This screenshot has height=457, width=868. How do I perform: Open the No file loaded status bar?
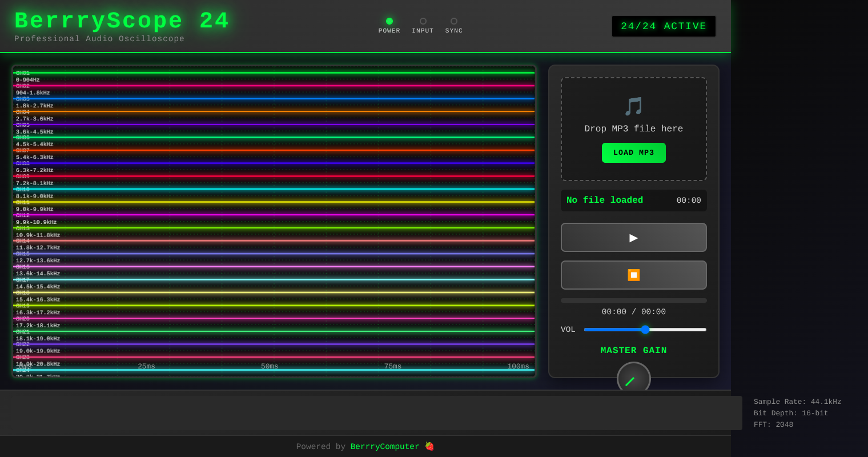tap(633, 201)
